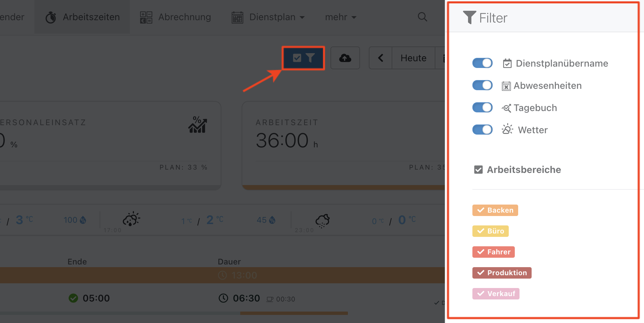Click the Wetter sun-cloud icon
Viewport: 644px width, 323px height.
[507, 129]
